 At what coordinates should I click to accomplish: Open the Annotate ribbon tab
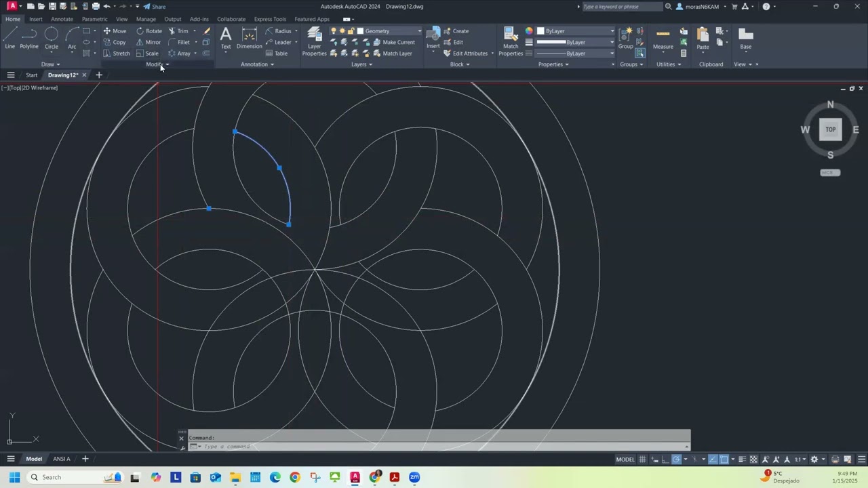[62, 19]
